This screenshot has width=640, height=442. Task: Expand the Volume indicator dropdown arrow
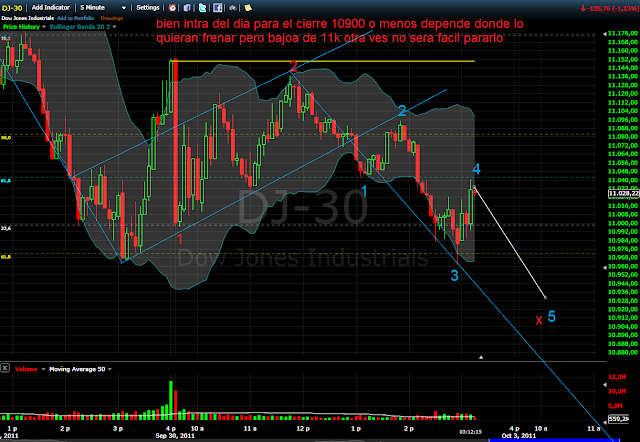coord(43,369)
